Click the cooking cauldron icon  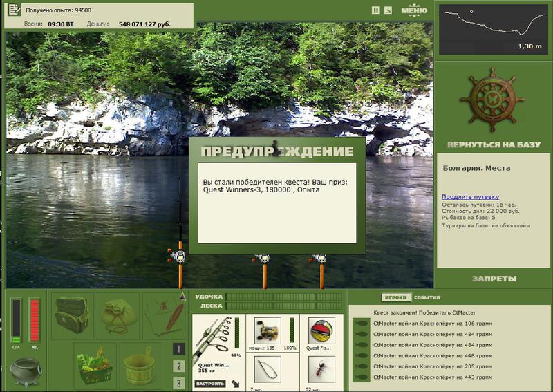click(25, 372)
